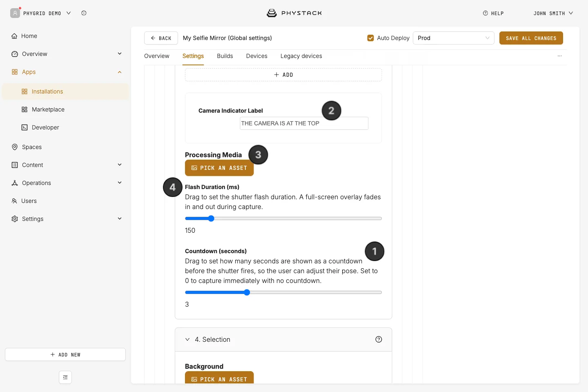588x392 pixels.
Task: Switch to the Legacy devices tab
Action: tap(301, 56)
